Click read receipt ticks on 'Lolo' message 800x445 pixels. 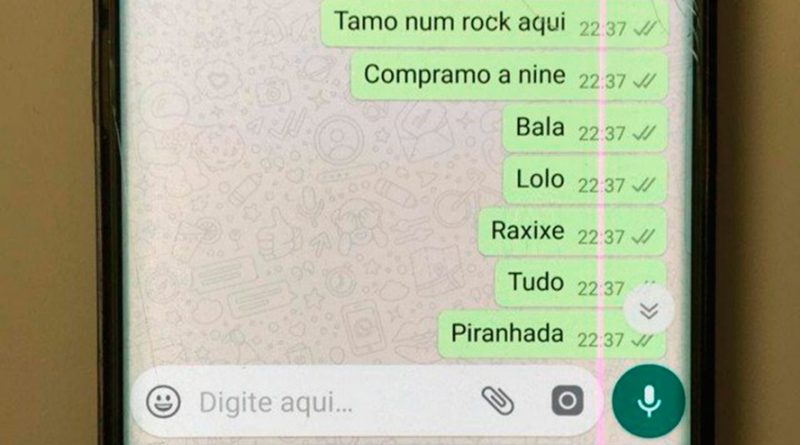[644, 185]
